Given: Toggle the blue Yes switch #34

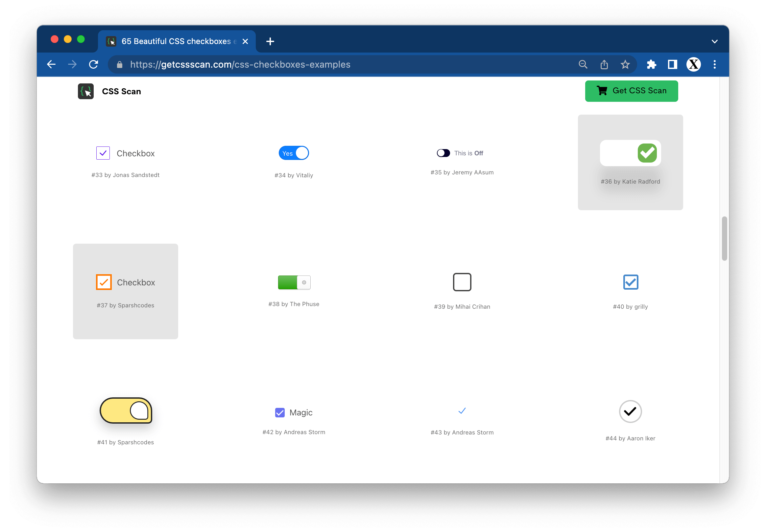Looking at the screenshot, I should (294, 153).
